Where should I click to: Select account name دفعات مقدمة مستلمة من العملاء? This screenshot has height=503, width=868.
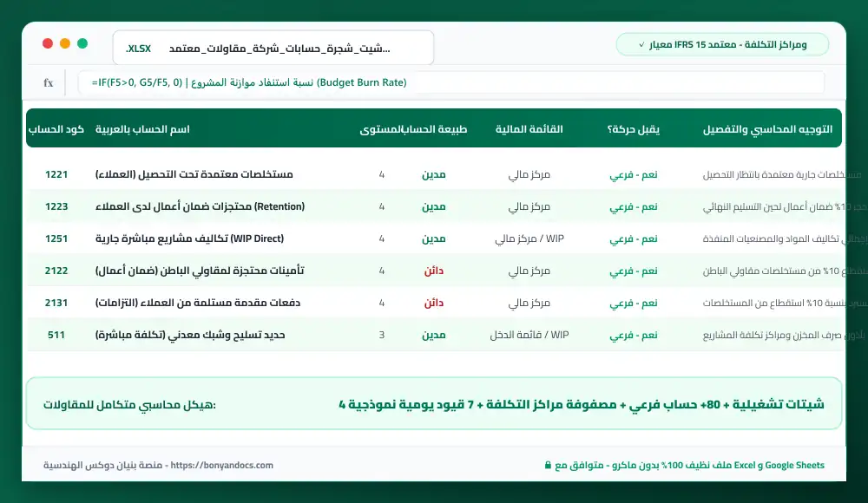pyautogui.click(x=198, y=303)
